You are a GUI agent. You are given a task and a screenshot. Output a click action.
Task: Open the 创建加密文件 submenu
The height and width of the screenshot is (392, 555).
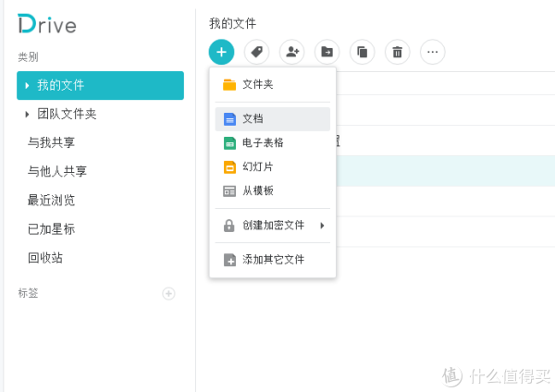(x=273, y=226)
